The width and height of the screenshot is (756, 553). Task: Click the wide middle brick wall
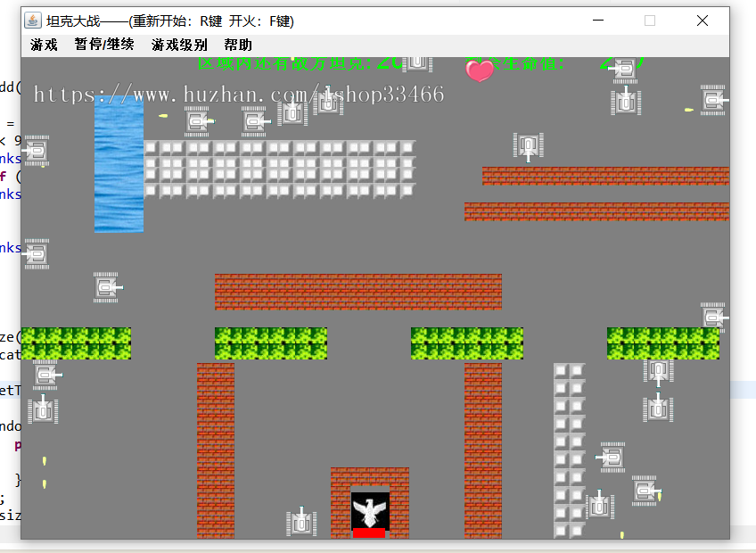(x=358, y=292)
